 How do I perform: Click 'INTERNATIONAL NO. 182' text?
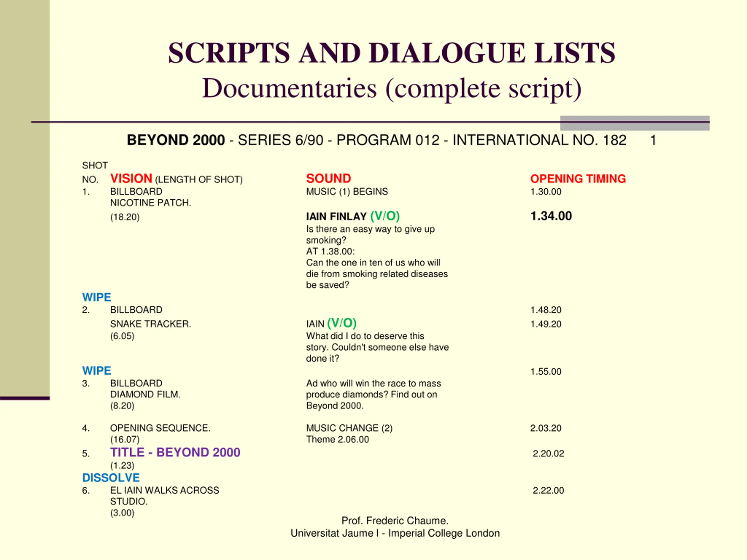tap(539, 140)
